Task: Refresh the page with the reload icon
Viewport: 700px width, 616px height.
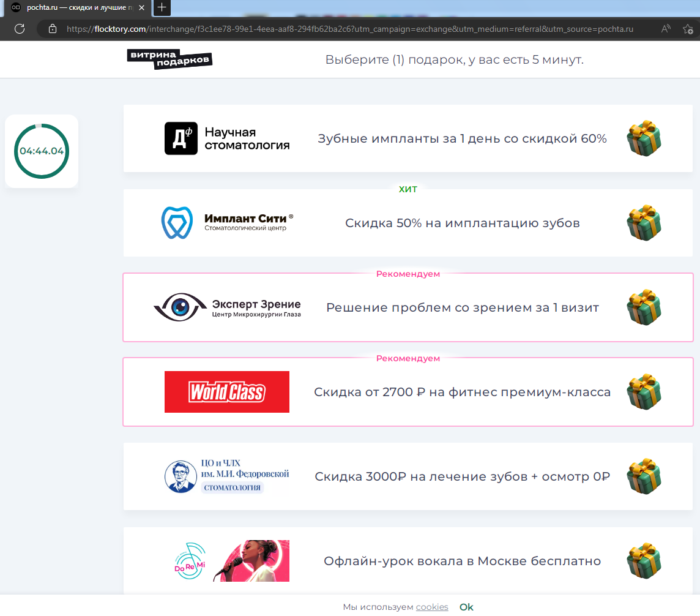Action: coord(19,29)
